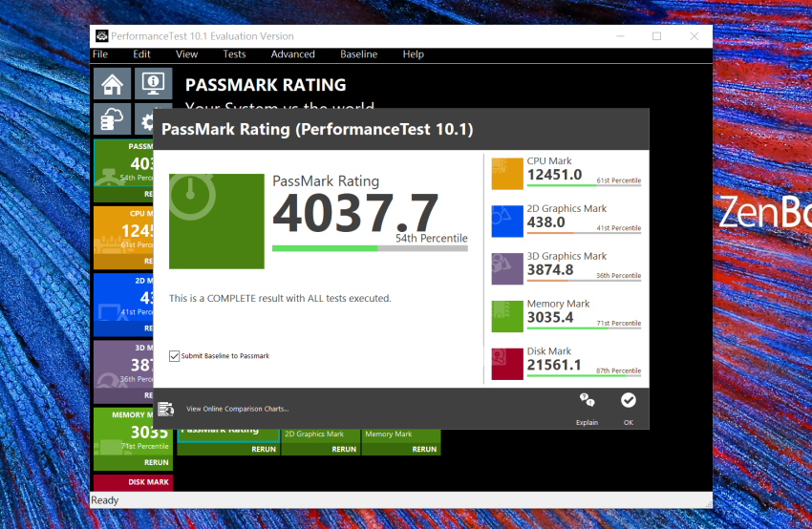Confirm with the OK checkmark icon

(629, 400)
